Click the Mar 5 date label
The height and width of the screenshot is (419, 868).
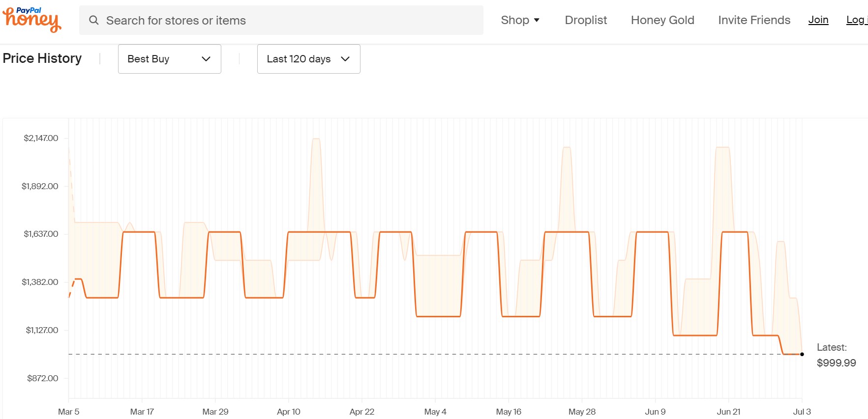coord(68,412)
